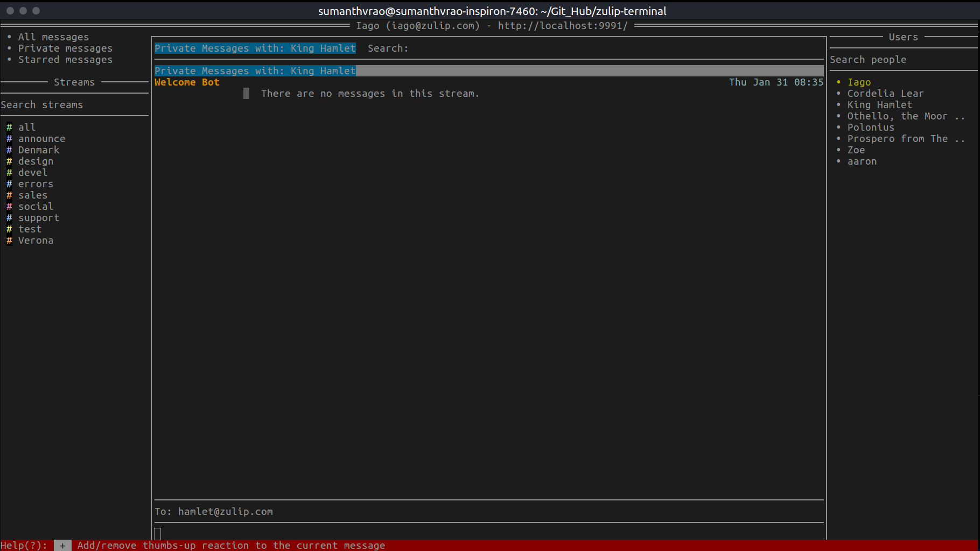The height and width of the screenshot is (551, 980).
Task: Select the design stream
Action: click(x=36, y=161)
